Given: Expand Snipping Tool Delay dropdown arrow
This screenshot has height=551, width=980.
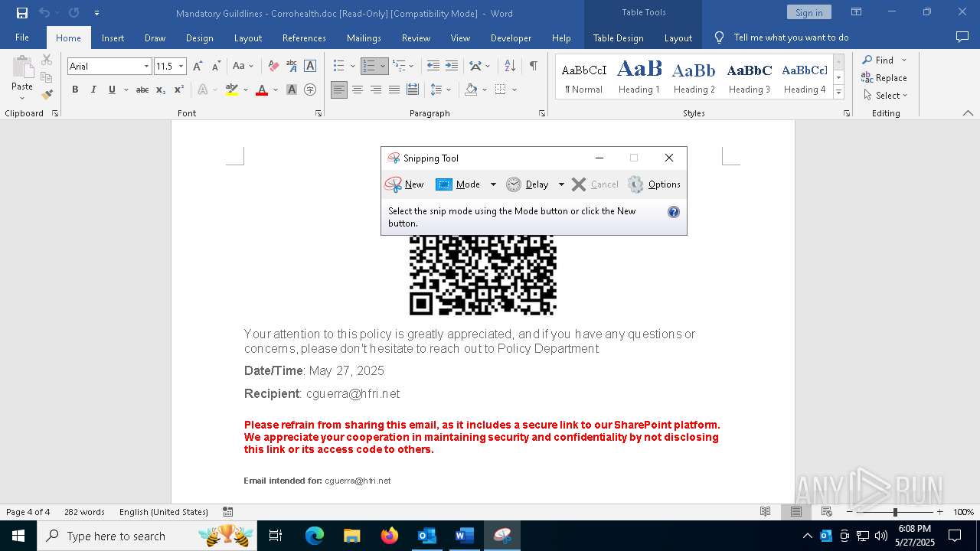Looking at the screenshot, I should tap(561, 184).
